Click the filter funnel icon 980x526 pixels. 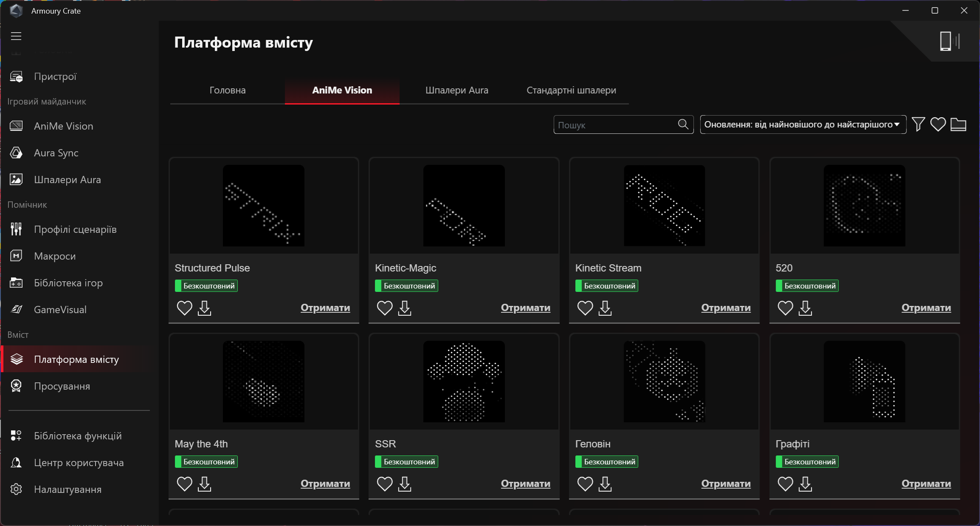[918, 124]
